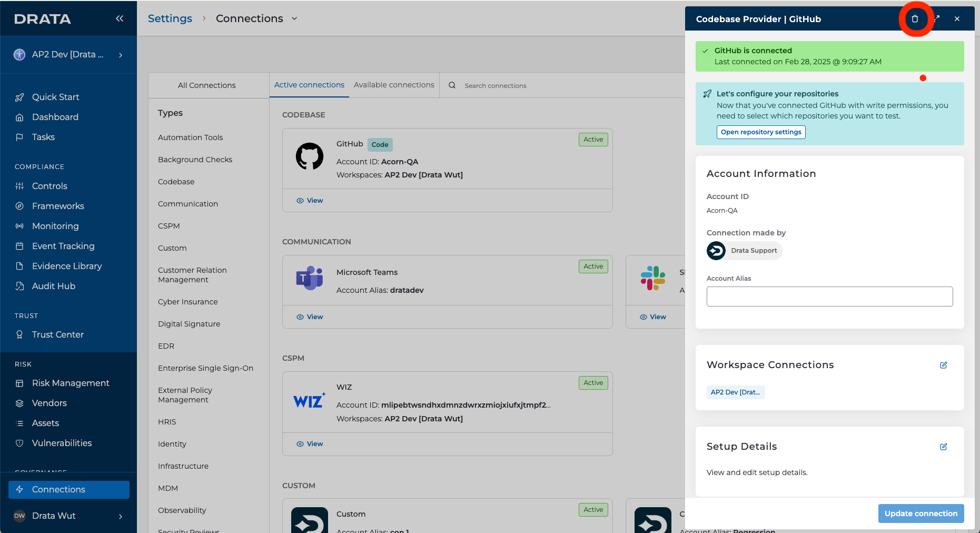
Task: Open Connections in the sidebar
Action: (69, 489)
